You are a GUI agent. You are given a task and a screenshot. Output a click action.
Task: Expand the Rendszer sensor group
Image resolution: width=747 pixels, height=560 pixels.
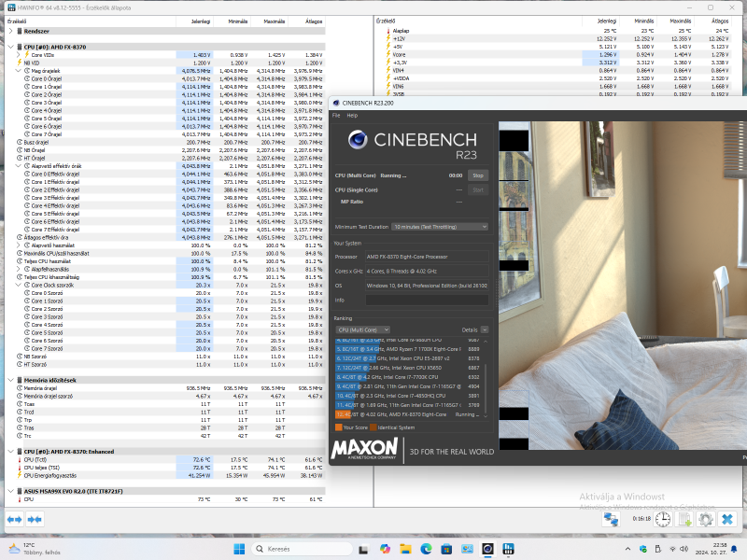(x=11, y=31)
